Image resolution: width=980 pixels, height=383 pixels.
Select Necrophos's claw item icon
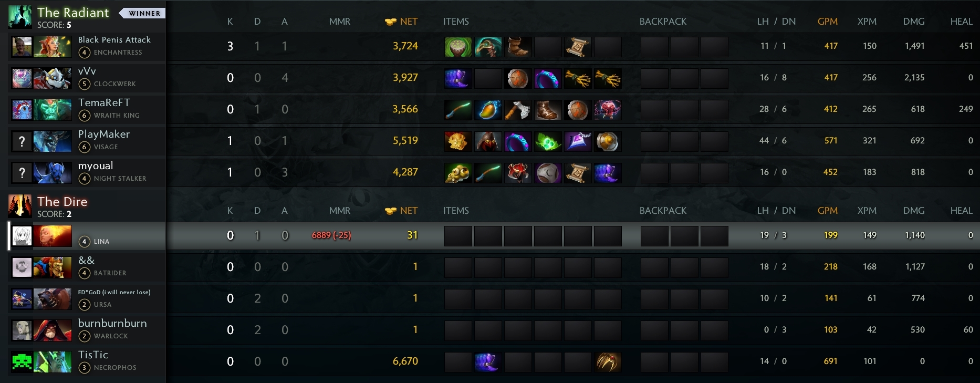[x=608, y=362]
